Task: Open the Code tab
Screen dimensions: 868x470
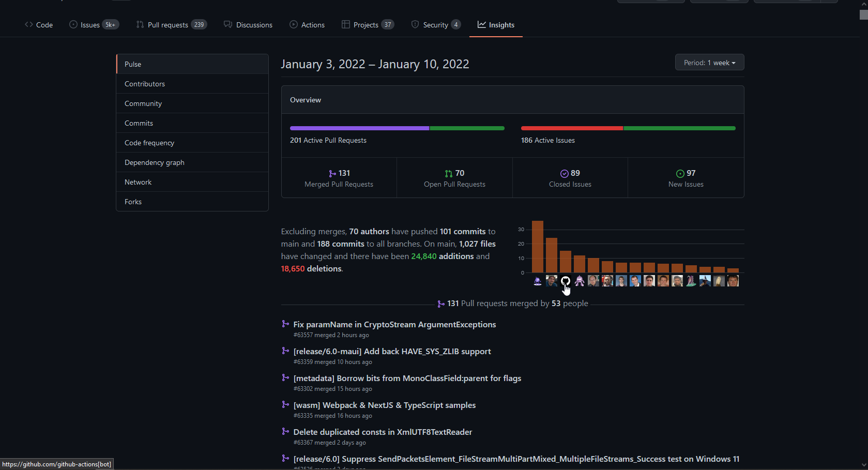Action: pyautogui.click(x=39, y=25)
